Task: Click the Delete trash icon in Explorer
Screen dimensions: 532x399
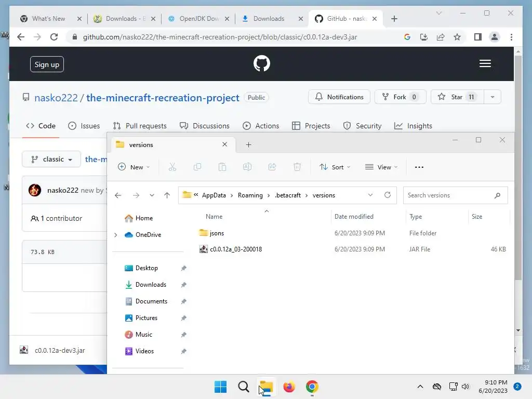Action: pos(297,167)
